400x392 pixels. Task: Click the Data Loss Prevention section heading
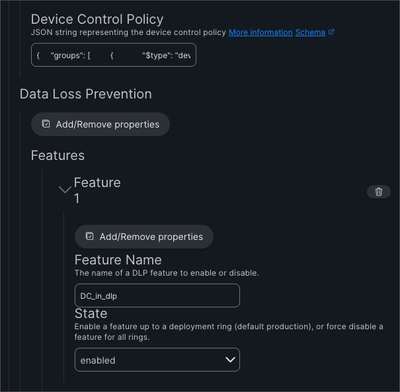[x=86, y=94]
